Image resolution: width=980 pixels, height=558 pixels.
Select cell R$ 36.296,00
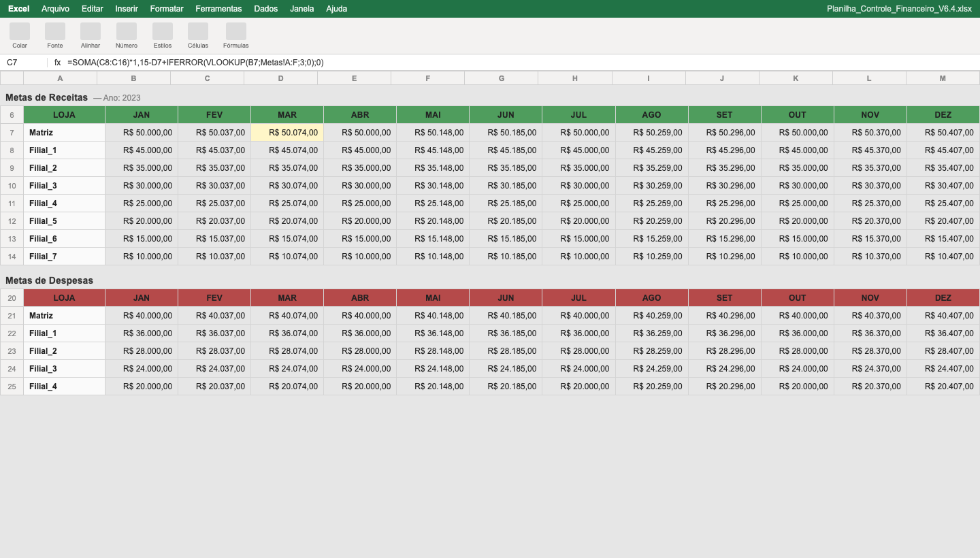tap(725, 333)
